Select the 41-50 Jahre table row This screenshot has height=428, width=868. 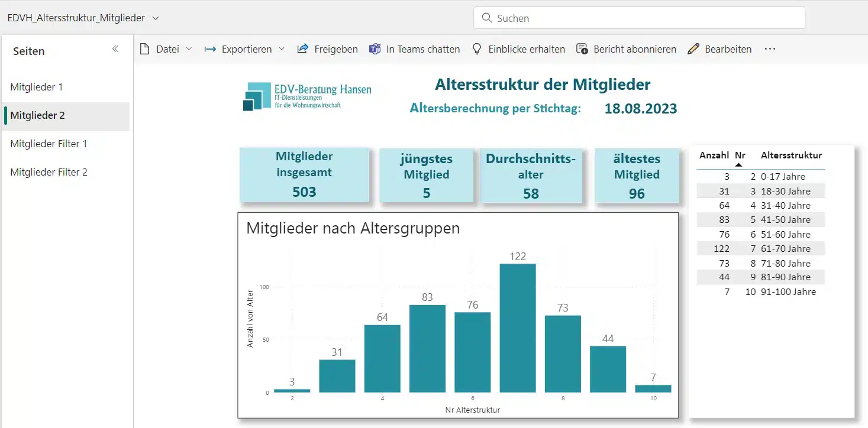(x=760, y=220)
